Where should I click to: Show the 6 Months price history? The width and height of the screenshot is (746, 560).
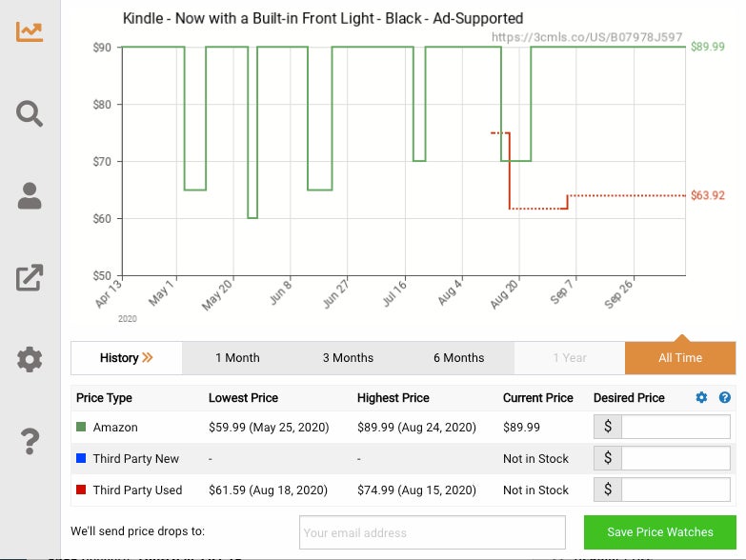coord(458,358)
